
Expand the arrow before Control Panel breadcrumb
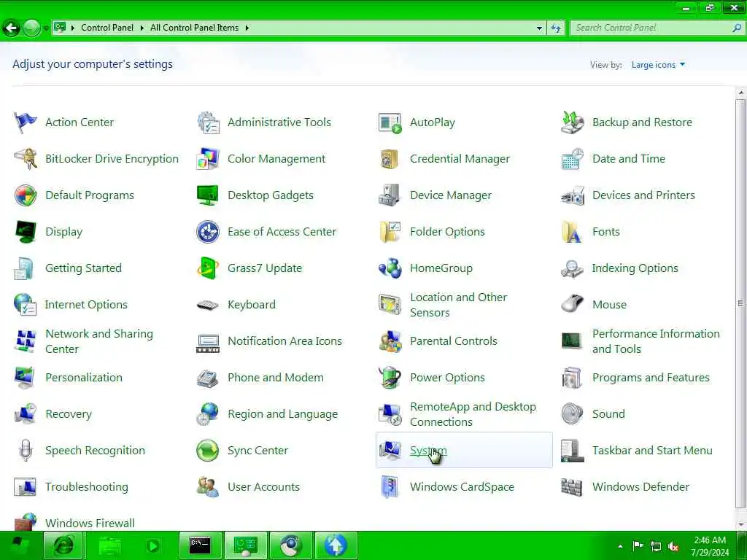pos(72,28)
